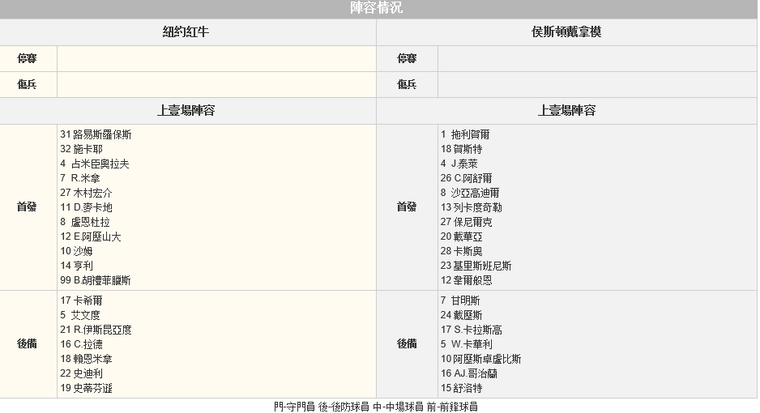Select player 11 D.麥卡地
The height and width of the screenshot is (413, 760).
(86, 207)
